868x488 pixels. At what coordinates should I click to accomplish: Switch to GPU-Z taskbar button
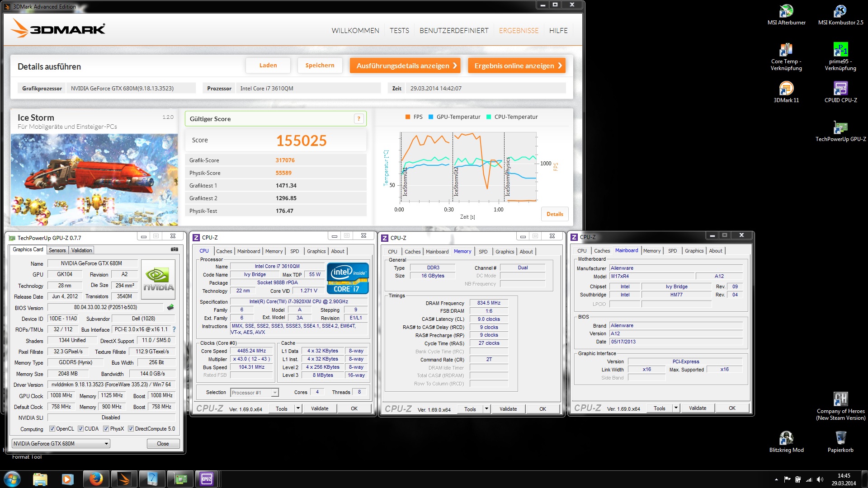[x=180, y=479]
